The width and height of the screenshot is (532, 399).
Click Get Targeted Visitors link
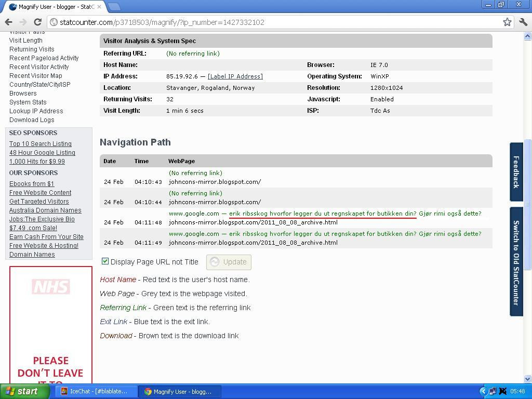[39, 202]
